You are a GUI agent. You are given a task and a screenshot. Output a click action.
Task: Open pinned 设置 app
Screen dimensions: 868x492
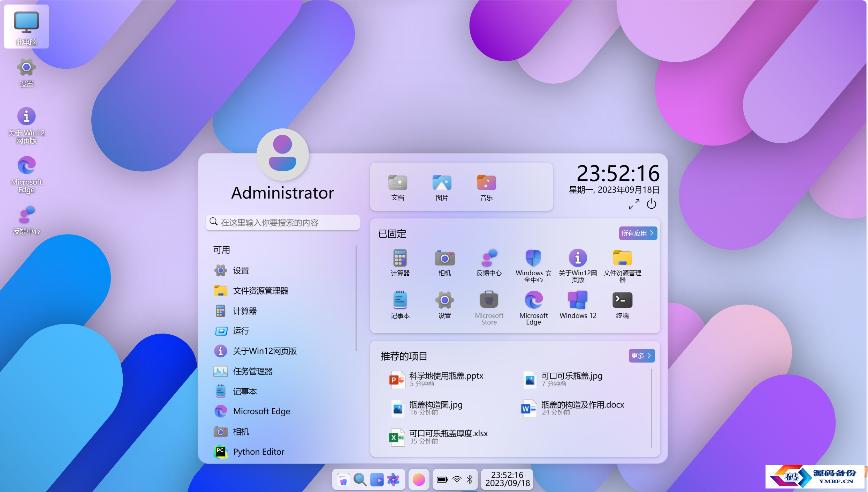click(444, 305)
